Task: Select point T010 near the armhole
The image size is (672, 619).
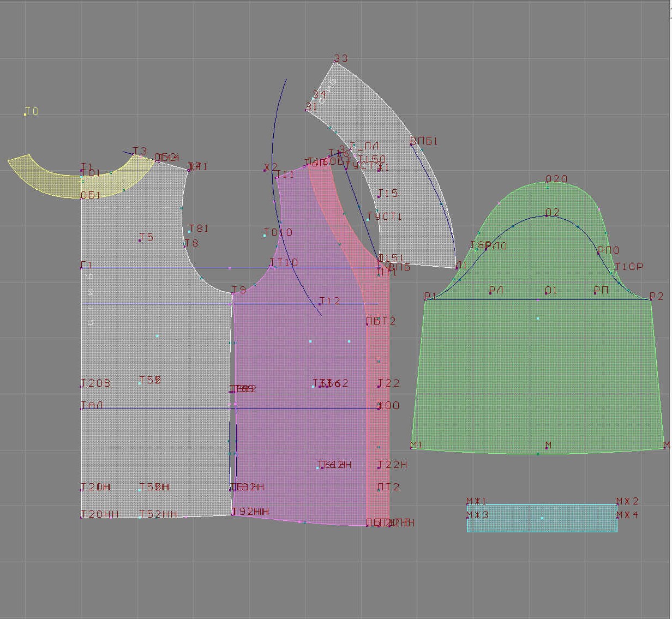Action: (265, 236)
